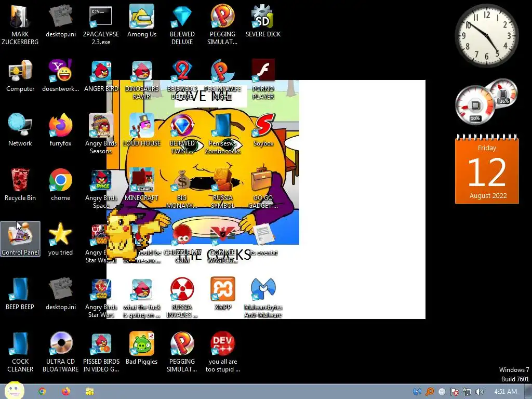Open the Among Us shortcut
Image resolution: width=532 pixels, height=399 pixels.
(142, 21)
